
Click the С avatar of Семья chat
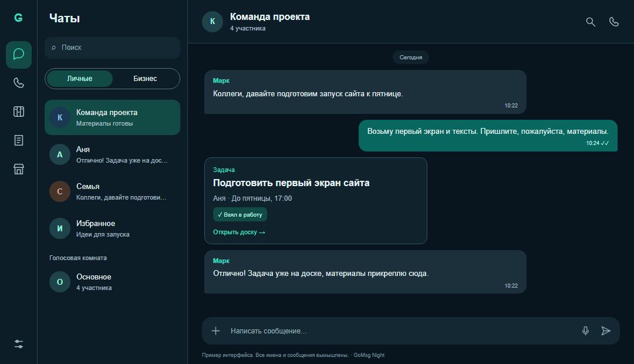(60, 192)
